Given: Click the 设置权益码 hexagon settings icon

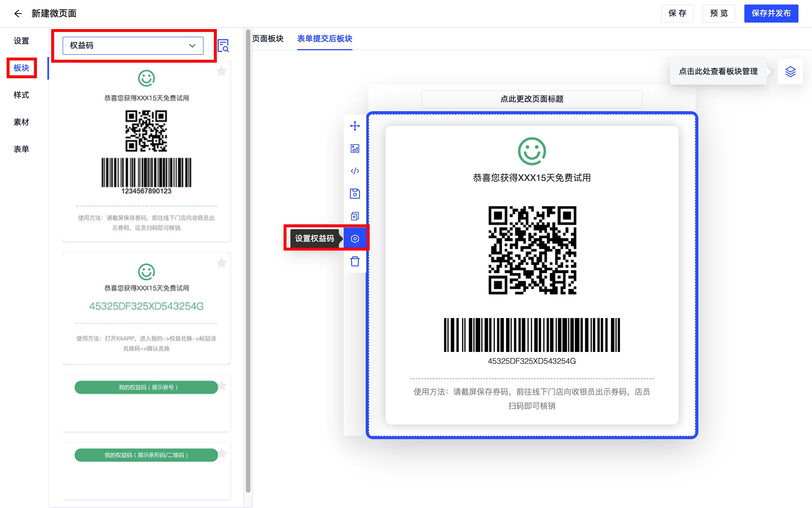Looking at the screenshot, I should point(355,238).
